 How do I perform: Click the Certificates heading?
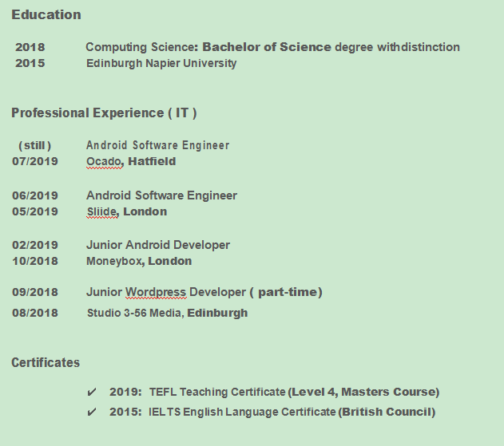click(46, 363)
